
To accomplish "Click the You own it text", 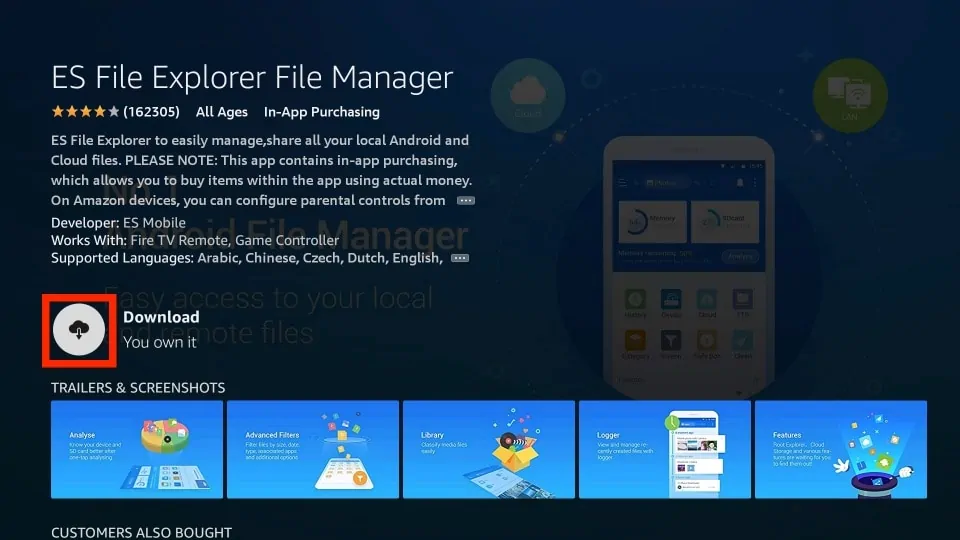I will [160, 342].
